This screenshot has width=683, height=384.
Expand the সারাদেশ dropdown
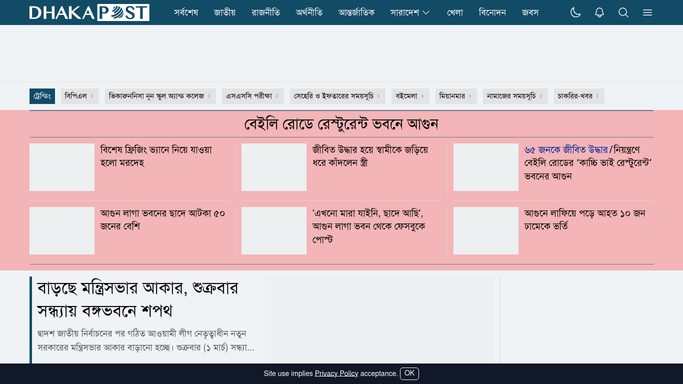pos(410,13)
